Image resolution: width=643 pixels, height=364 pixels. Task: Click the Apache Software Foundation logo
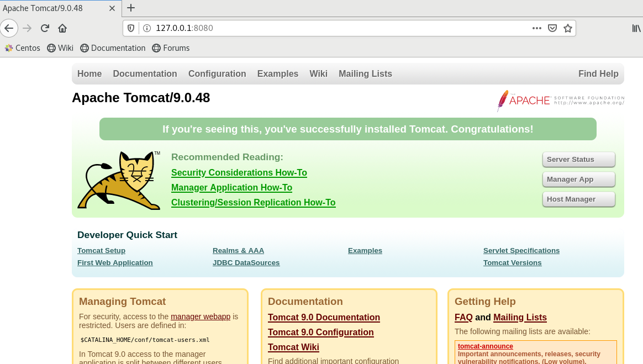click(560, 101)
